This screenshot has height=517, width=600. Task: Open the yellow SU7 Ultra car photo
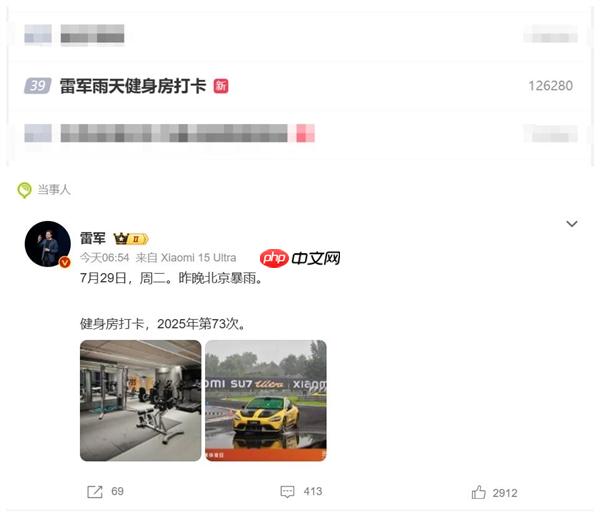(266, 400)
